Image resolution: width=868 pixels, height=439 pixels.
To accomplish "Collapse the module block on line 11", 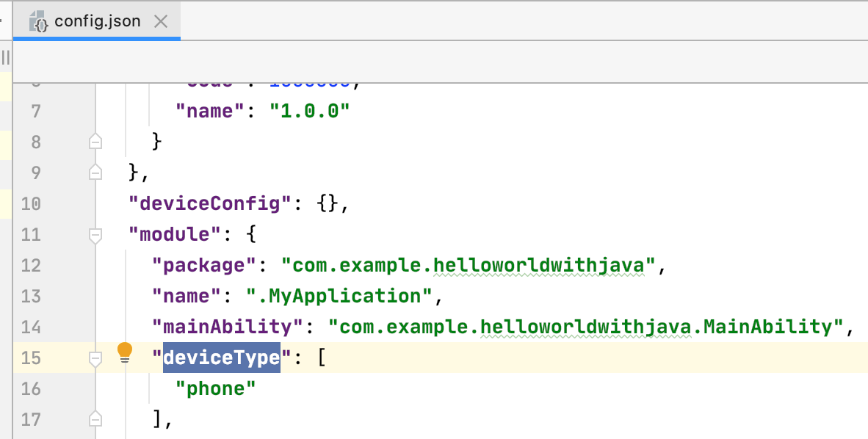I will 95,235.
